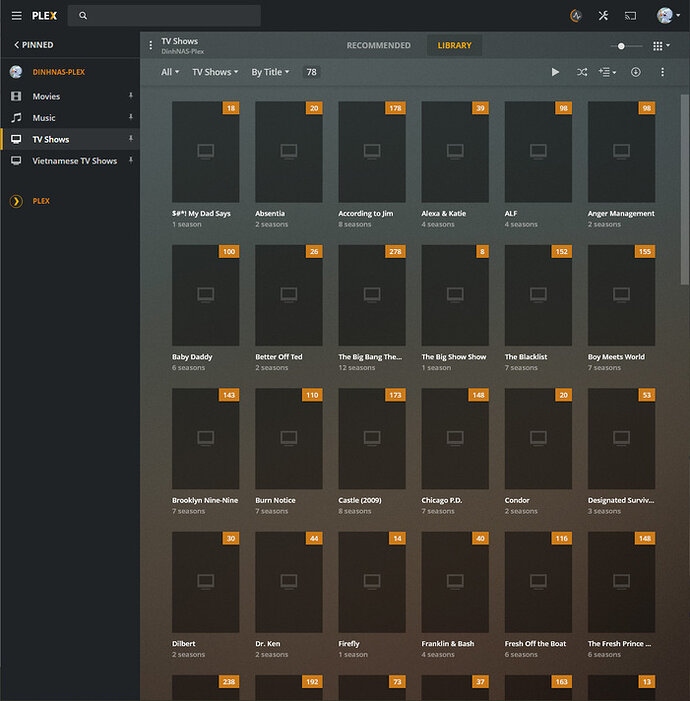Open the Activity monitor icon
Viewport: 690px width, 701px height.
pyautogui.click(x=576, y=16)
